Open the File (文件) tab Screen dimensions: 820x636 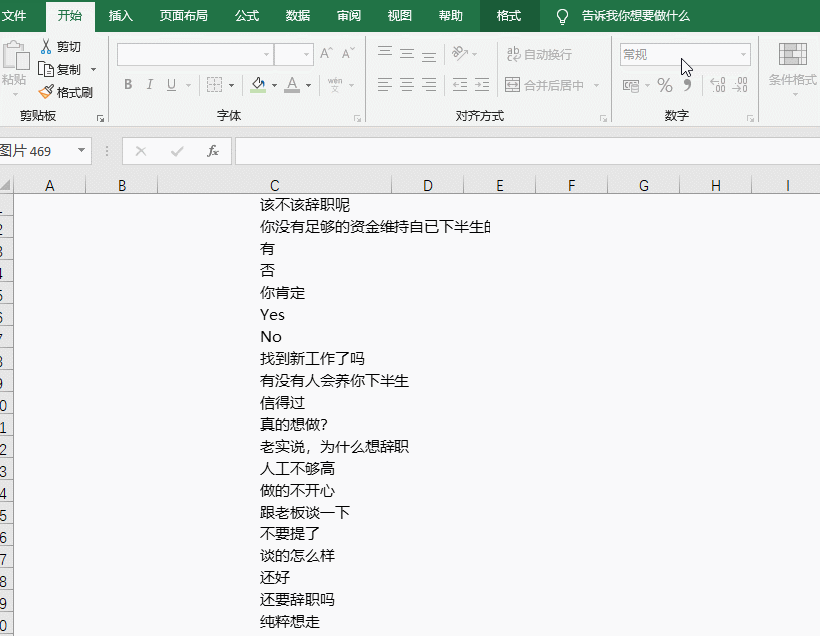point(14,16)
